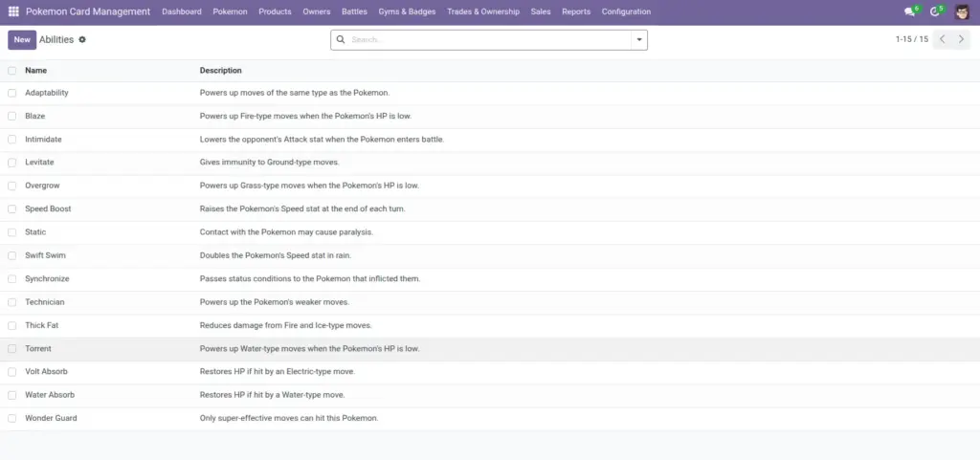Image resolution: width=980 pixels, height=460 pixels.
Task: Open the Gyms & Badges menu
Action: click(407, 11)
